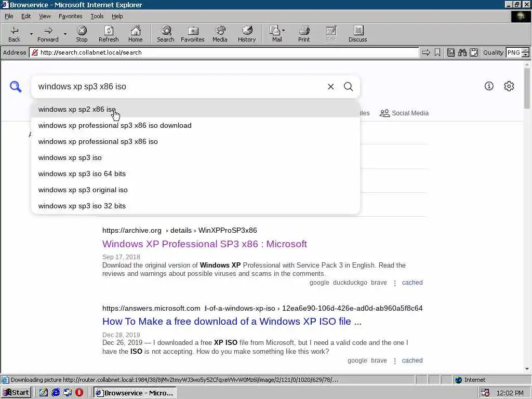Click the address bar URL field
The width and height of the screenshot is (532, 399).
pos(224,52)
